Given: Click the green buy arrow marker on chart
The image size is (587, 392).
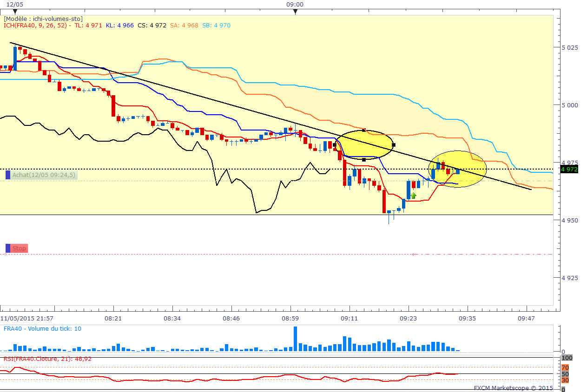Looking at the screenshot, I should [x=413, y=196].
